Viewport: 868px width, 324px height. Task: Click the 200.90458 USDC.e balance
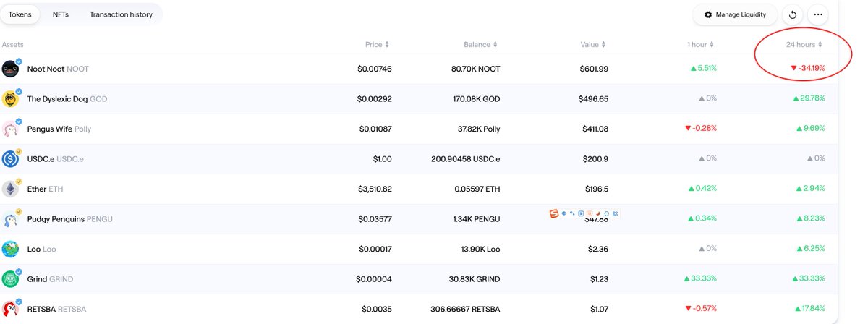[465, 159]
